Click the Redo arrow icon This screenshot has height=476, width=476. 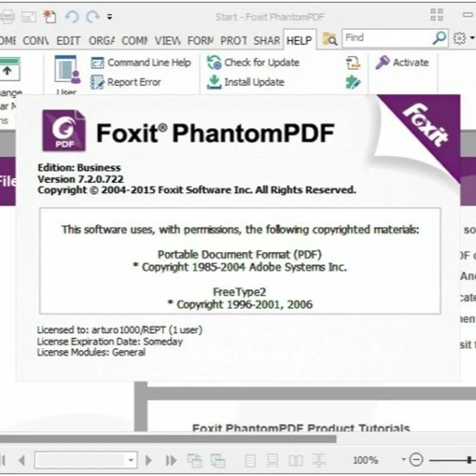click(93, 17)
